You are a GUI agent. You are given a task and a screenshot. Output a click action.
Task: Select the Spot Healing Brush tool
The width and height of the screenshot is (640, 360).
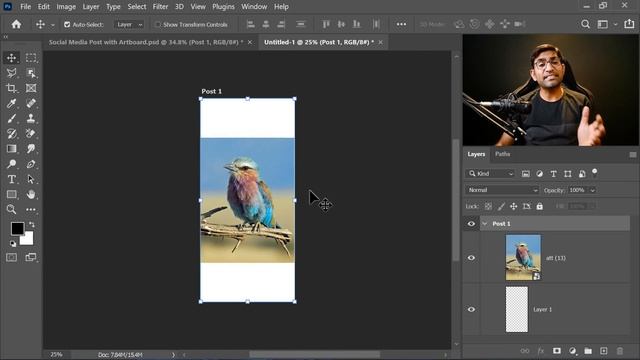coord(31,103)
